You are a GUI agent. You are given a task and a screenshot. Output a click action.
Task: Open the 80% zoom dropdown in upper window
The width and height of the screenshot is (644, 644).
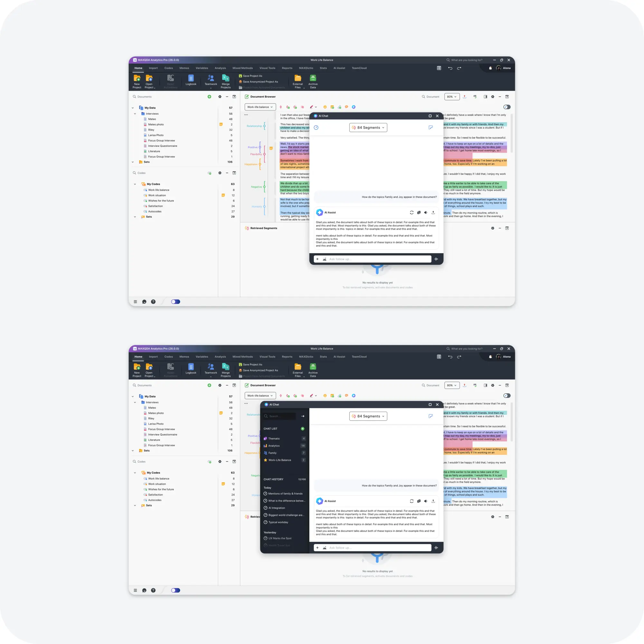coord(452,97)
